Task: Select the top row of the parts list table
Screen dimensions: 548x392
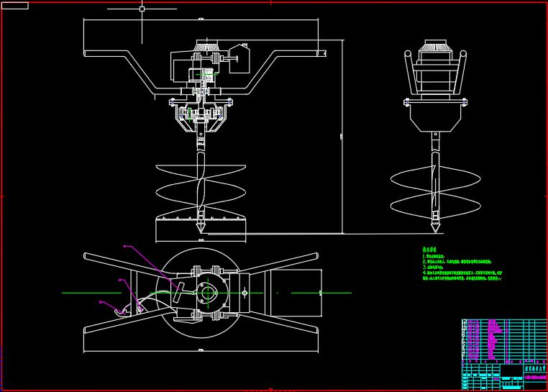Action: 505,321
